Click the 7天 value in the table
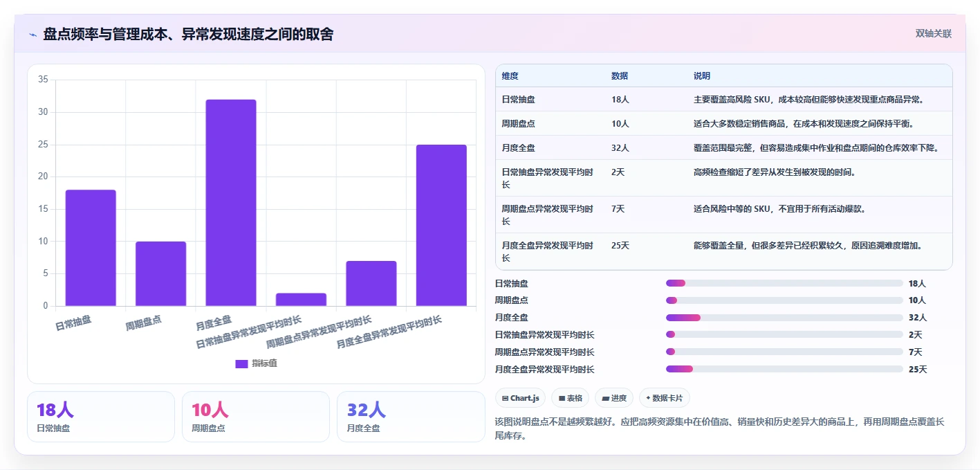The image size is (980, 470). click(x=618, y=209)
